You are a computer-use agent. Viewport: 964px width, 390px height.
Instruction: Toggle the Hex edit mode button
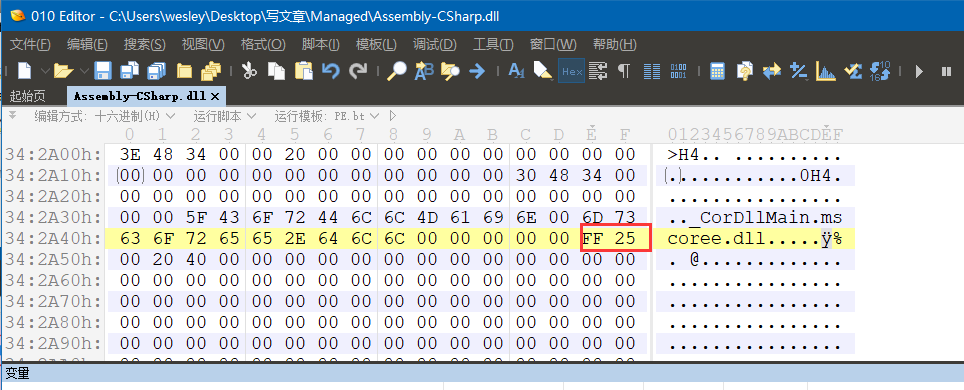pos(572,71)
